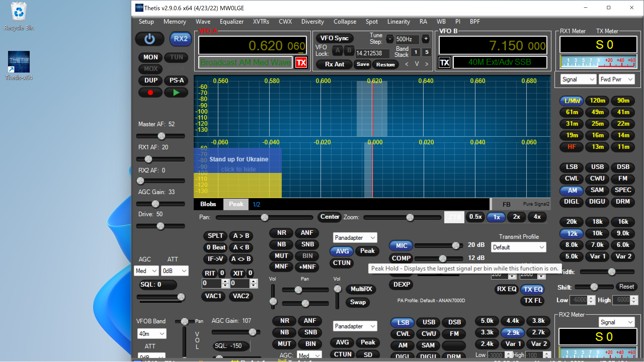Open the Equalizer menu
The height and width of the screenshot is (362, 644).
[x=231, y=21]
